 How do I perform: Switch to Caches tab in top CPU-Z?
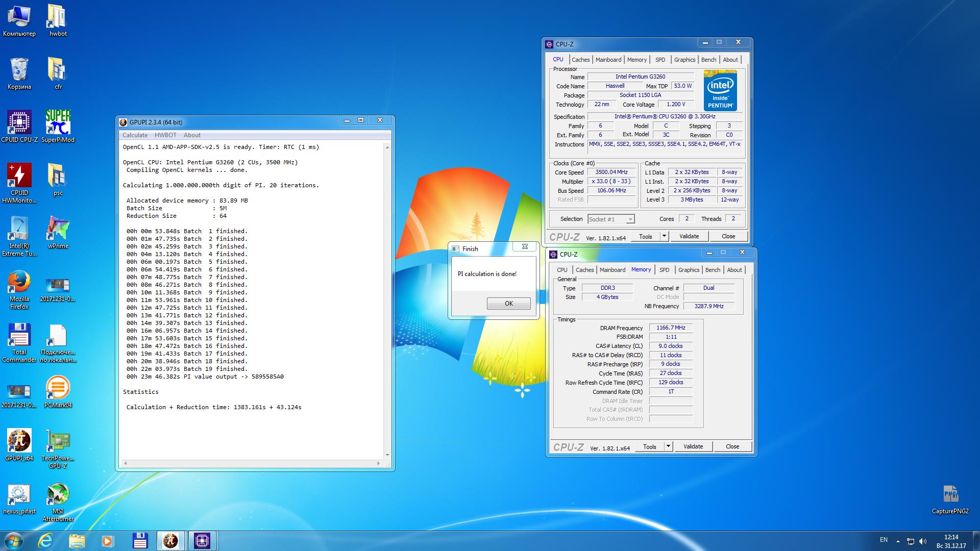580,60
